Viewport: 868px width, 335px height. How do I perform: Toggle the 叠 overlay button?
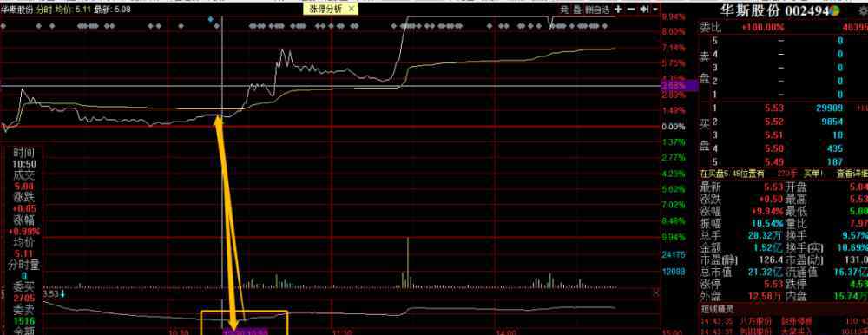pyautogui.click(x=576, y=10)
